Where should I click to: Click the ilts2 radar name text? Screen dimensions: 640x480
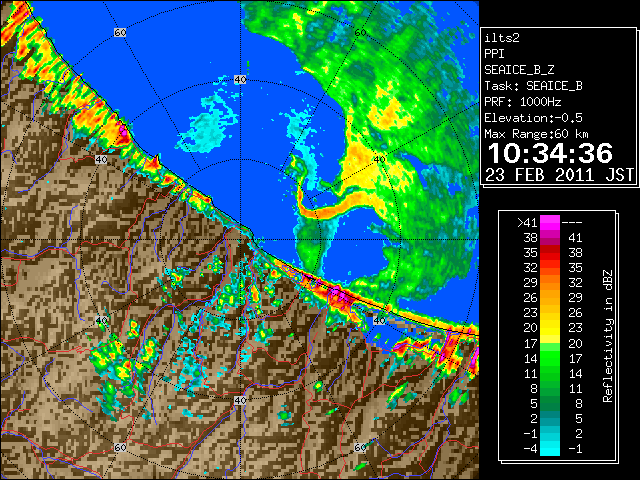[502, 38]
